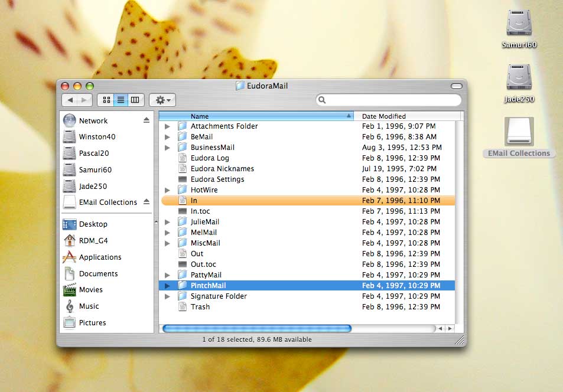Click the horizontal scrollbar thumb
This screenshot has width=563, height=392.
pyautogui.click(x=257, y=328)
